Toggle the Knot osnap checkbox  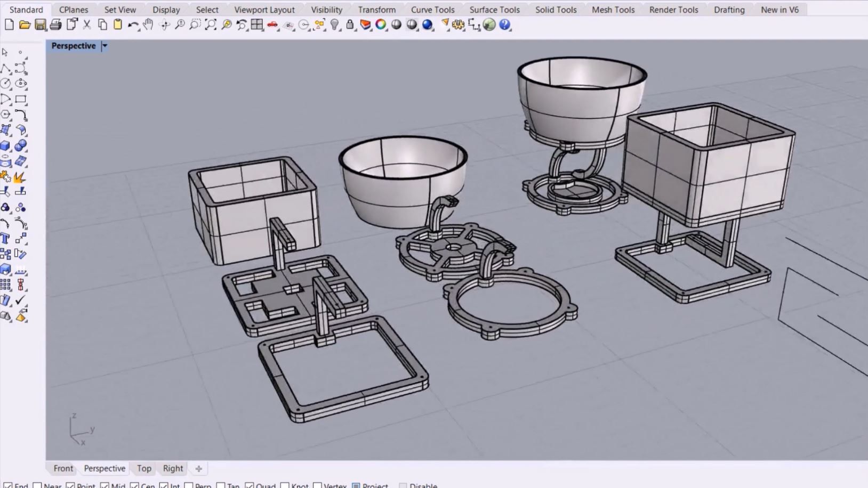pos(285,485)
